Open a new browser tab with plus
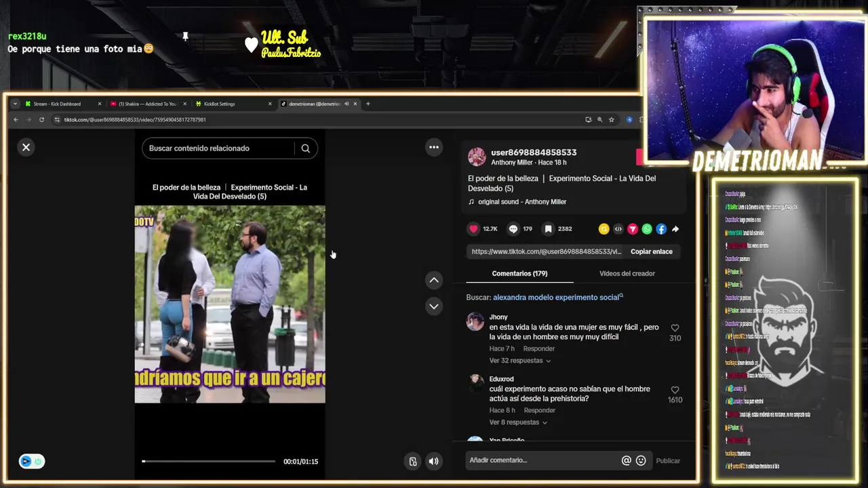868x488 pixels. (x=368, y=104)
